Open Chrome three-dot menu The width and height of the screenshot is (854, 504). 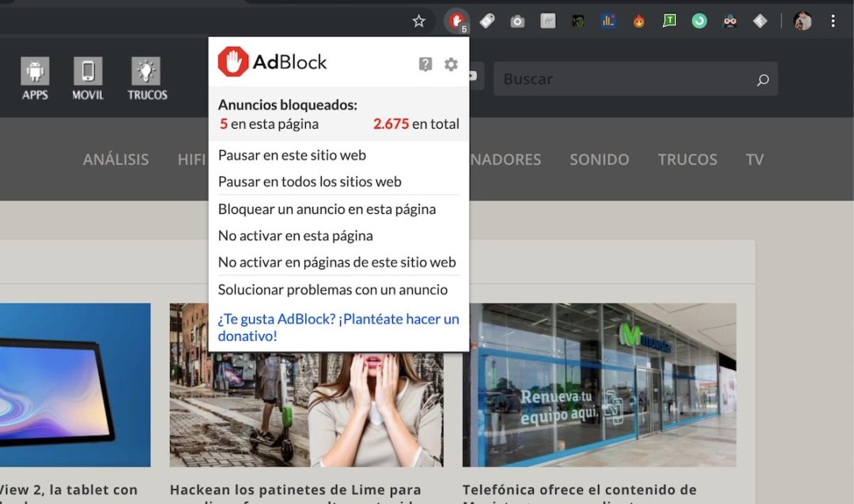(x=833, y=21)
